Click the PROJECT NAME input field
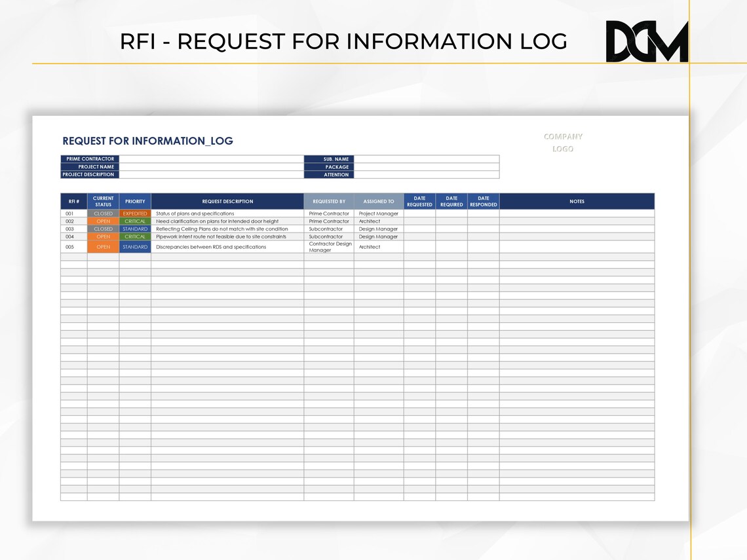This screenshot has height=560, width=747. 210,166
